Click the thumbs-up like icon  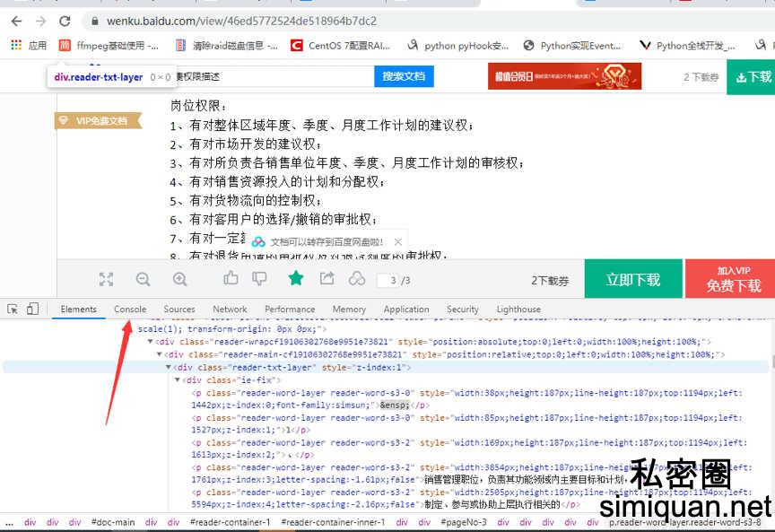coord(231,279)
